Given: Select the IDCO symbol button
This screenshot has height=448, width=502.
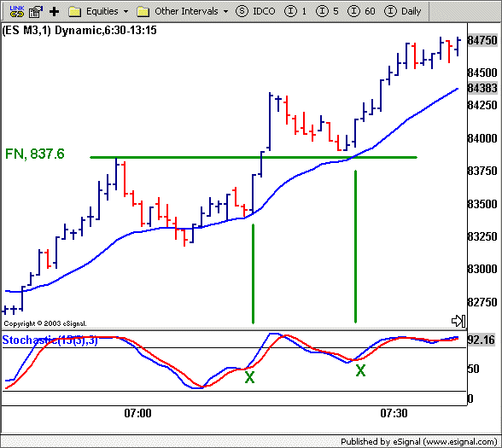Looking at the screenshot, I should [x=255, y=12].
